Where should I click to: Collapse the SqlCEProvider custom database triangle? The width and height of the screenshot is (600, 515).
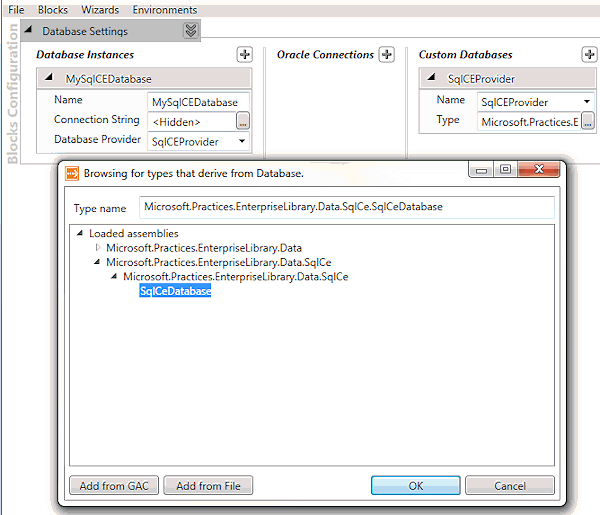(431, 77)
